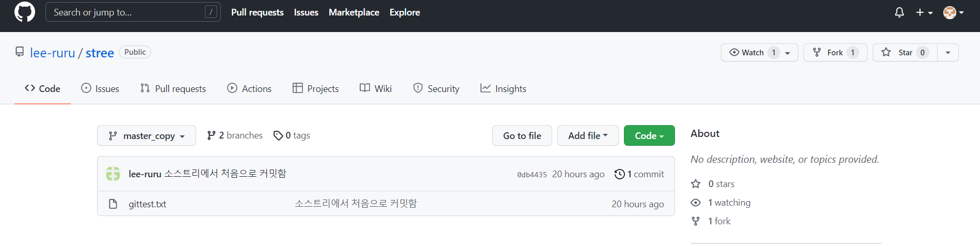Image resolution: width=980 pixels, height=246 pixels.
Task: Open the latest commit message link in header
Action: [x=225, y=174]
